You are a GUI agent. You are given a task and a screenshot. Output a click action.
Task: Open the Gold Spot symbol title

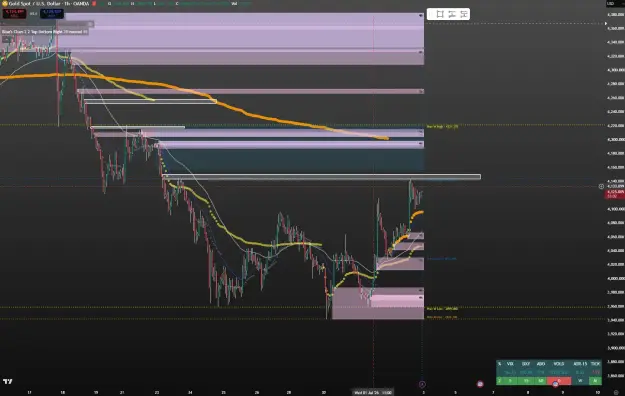coord(49,4)
